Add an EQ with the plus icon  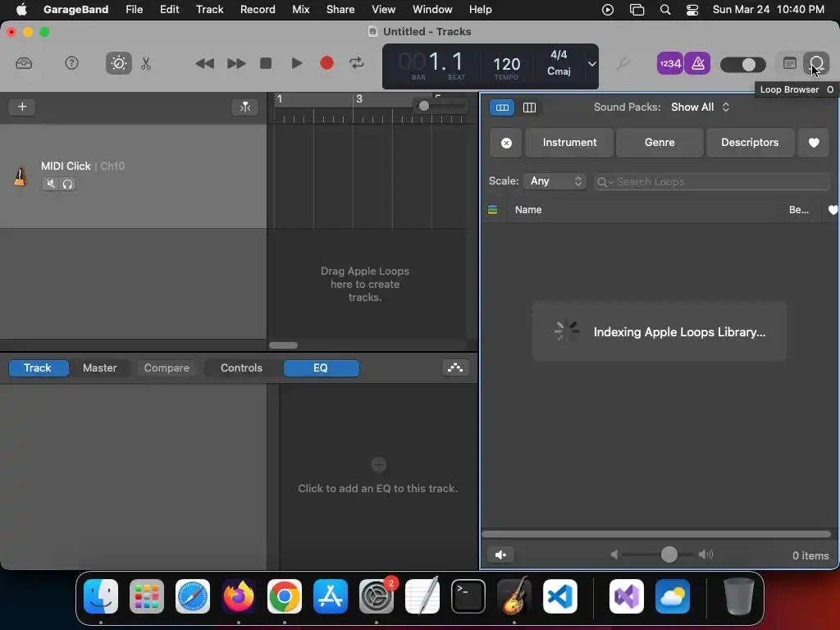378,464
